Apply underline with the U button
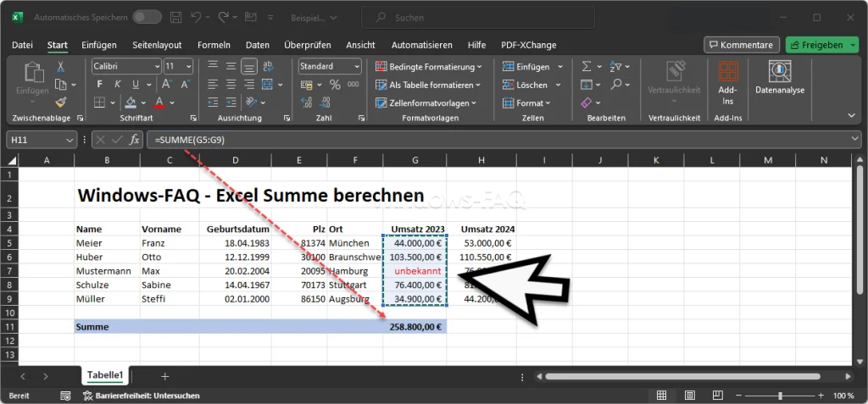Screen dimensions: 868x404 point(135,85)
